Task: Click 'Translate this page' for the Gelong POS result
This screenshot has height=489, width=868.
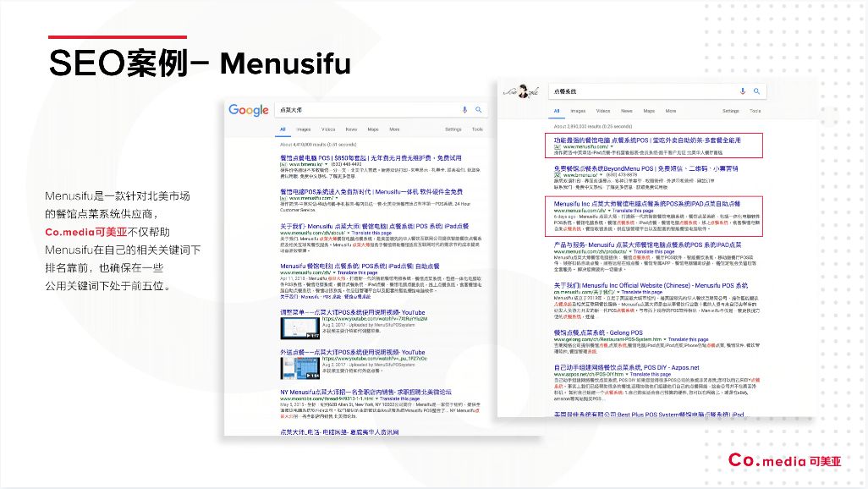Action: [x=688, y=339]
